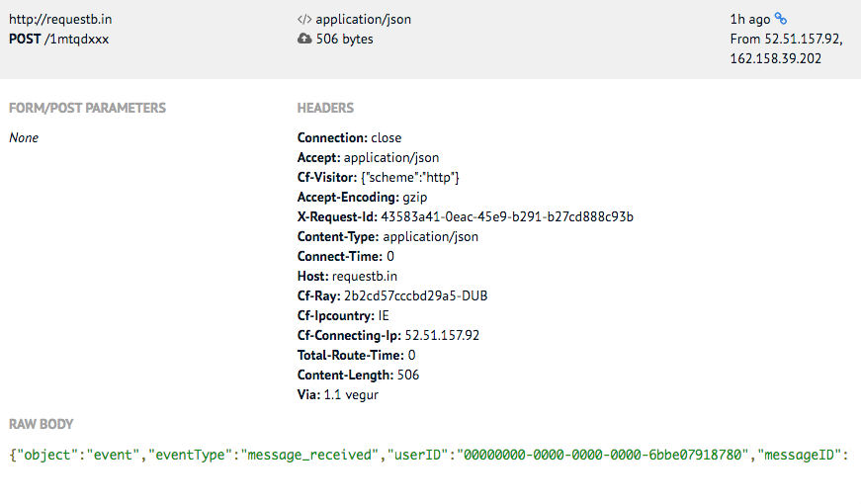Click the cloud upload icon beside 506 bytes

304,39
